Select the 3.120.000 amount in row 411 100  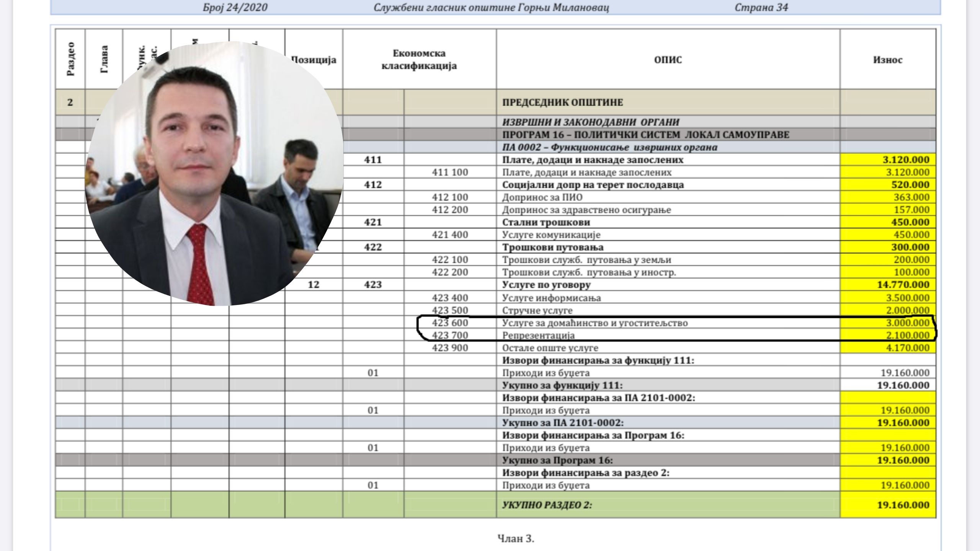[908, 172]
